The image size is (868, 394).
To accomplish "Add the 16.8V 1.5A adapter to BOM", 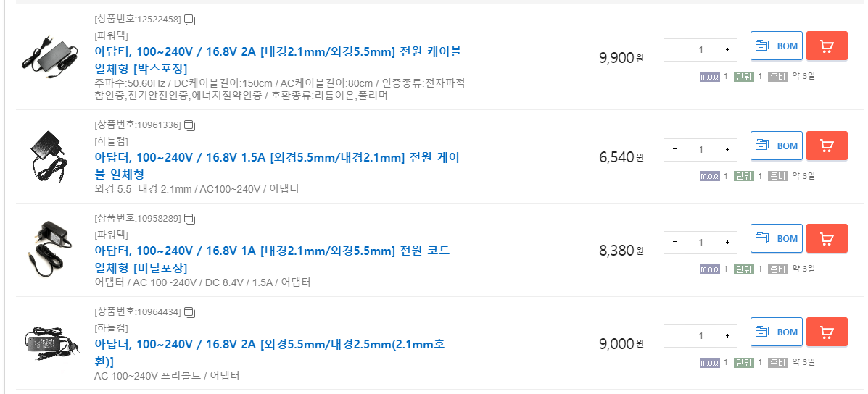I will pyautogui.click(x=776, y=146).
